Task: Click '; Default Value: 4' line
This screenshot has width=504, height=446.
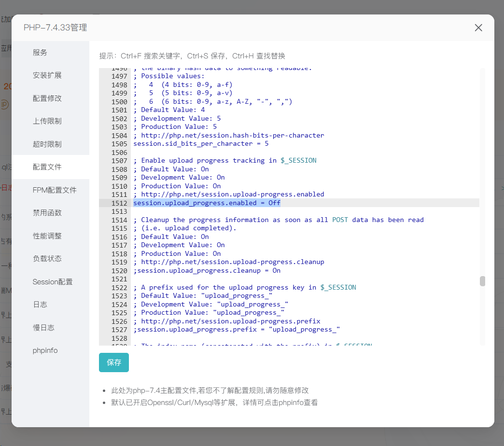Action: pyautogui.click(x=169, y=110)
